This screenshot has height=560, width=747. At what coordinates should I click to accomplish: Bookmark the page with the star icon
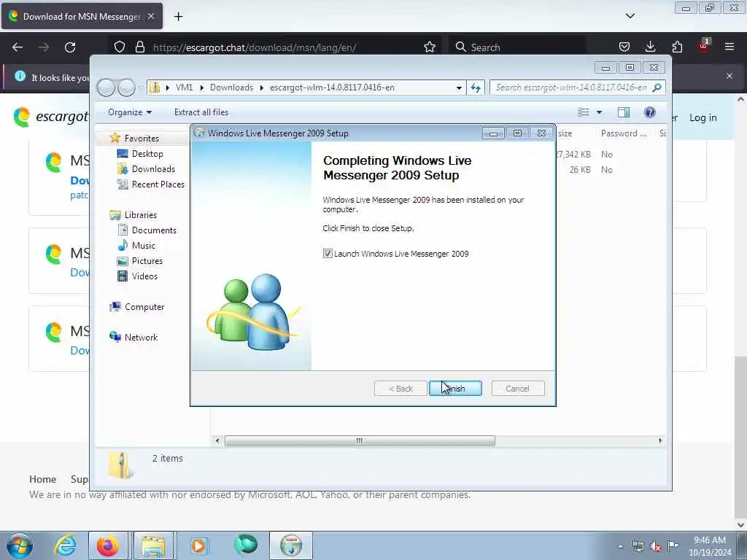click(430, 47)
